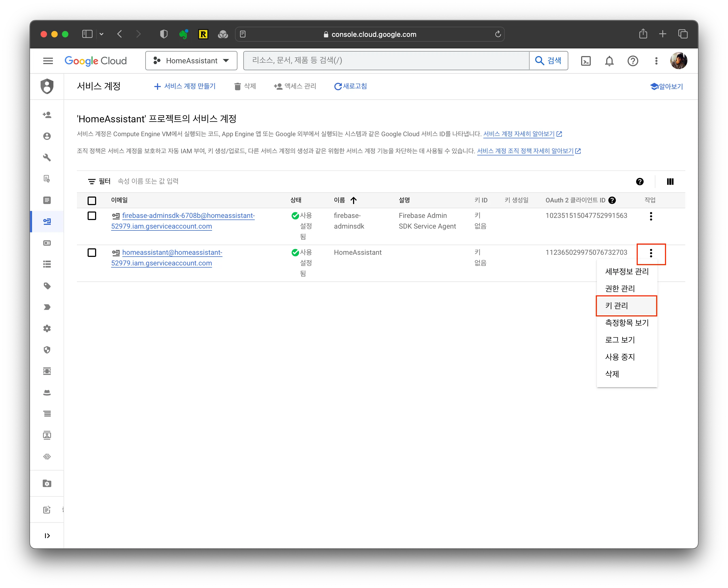
Task: Open the HomeAssistant project selector dropdown
Action: (191, 61)
